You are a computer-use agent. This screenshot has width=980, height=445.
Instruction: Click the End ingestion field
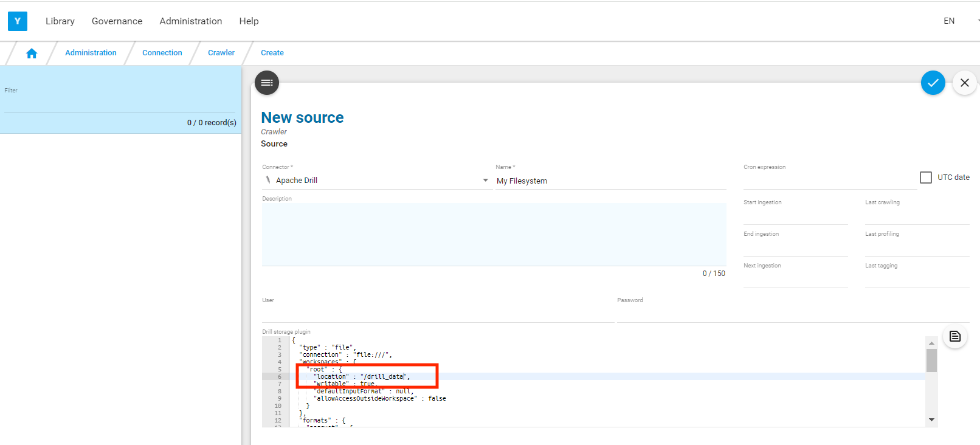(795, 248)
